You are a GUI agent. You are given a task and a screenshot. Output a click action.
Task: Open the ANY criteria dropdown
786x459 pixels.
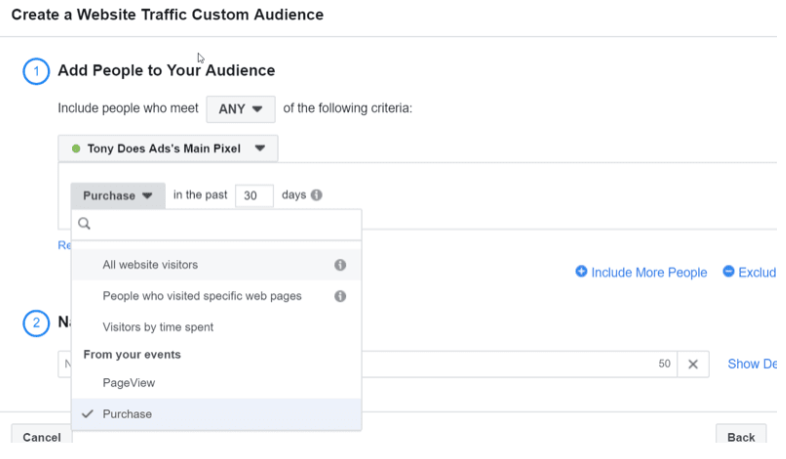pyautogui.click(x=240, y=109)
